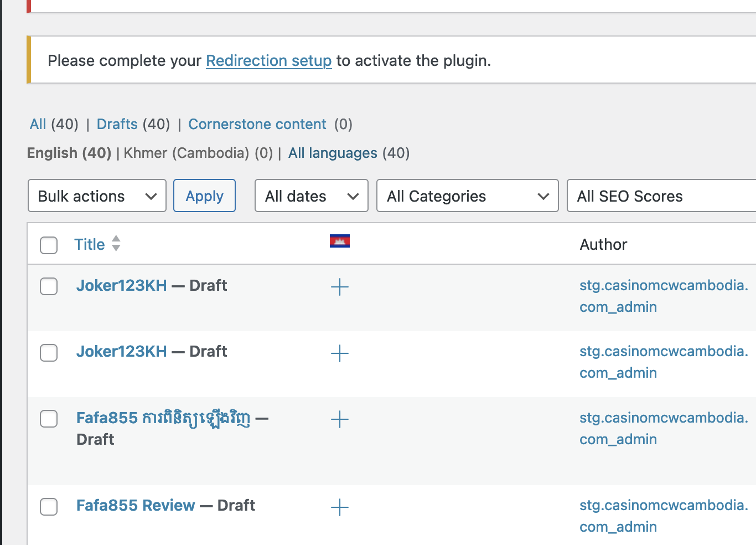Screen dimensions: 756x545
Task: Open the All dates filter dropdown
Action: point(311,196)
